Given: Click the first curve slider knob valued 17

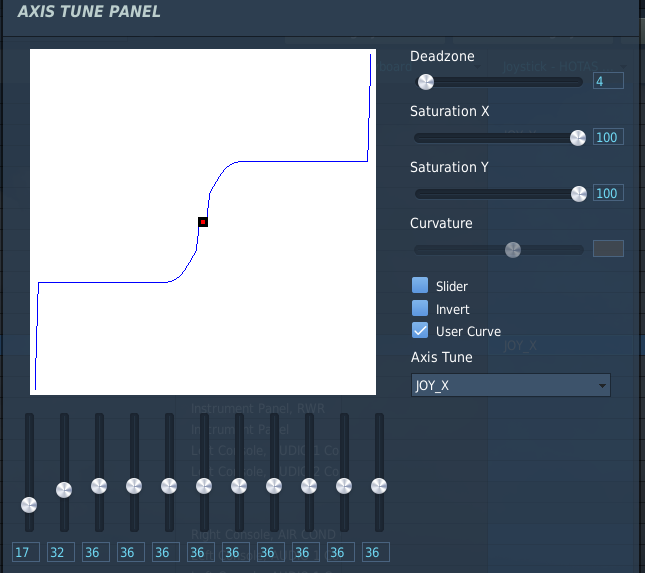Looking at the screenshot, I should pyautogui.click(x=29, y=505).
